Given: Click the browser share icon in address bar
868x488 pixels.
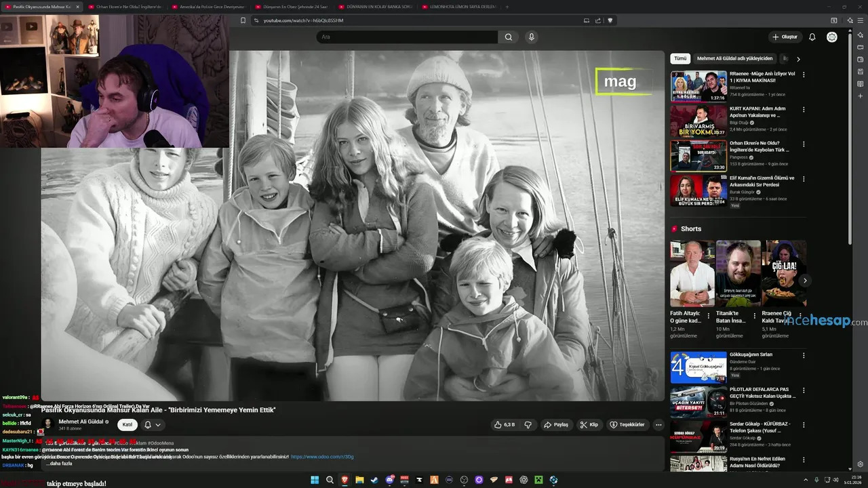Looking at the screenshot, I should [x=598, y=20].
